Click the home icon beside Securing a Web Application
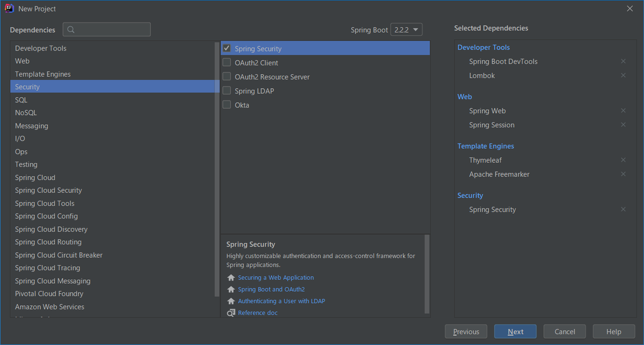This screenshot has height=345, width=644. (x=231, y=278)
